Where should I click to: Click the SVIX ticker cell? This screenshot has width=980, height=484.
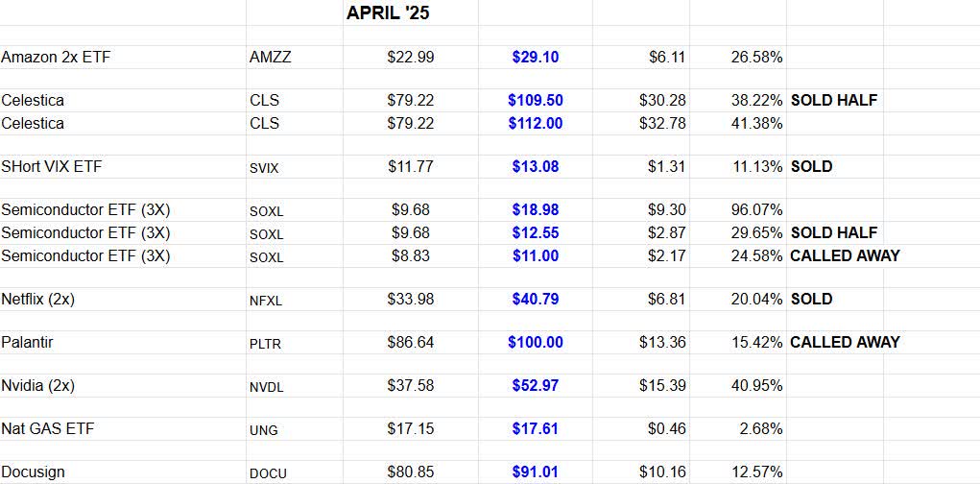click(265, 167)
